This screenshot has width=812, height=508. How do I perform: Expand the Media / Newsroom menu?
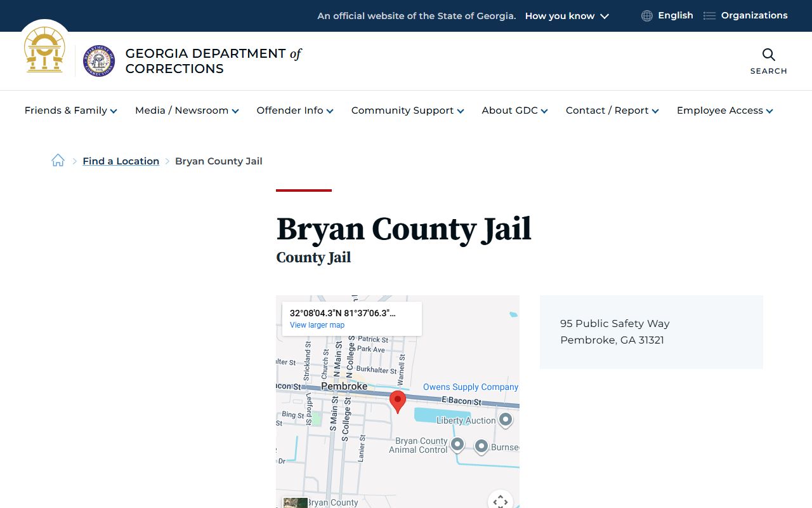click(x=187, y=110)
